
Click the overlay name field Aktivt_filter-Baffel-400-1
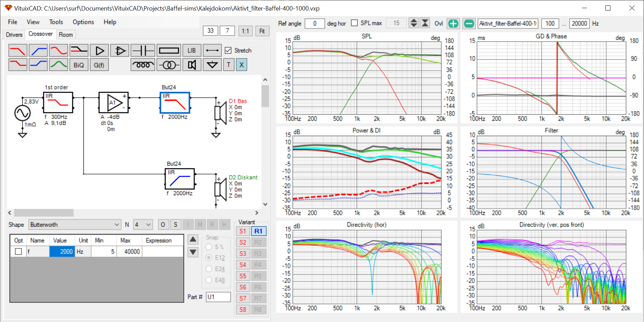pyautogui.click(x=508, y=23)
